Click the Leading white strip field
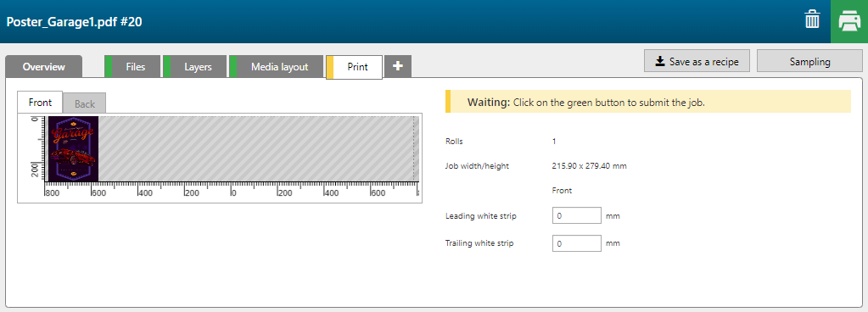The width and height of the screenshot is (868, 312). pos(577,215)
